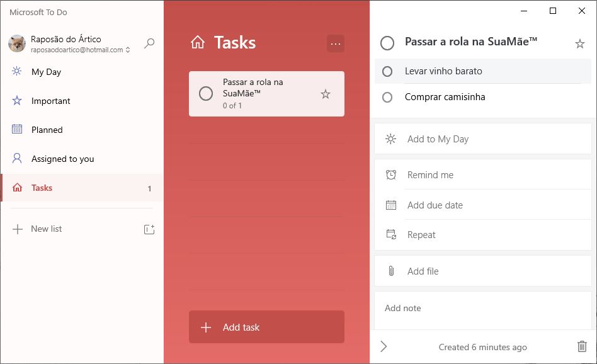
Task: Star the task card as important
Action: tap(326, 94)
